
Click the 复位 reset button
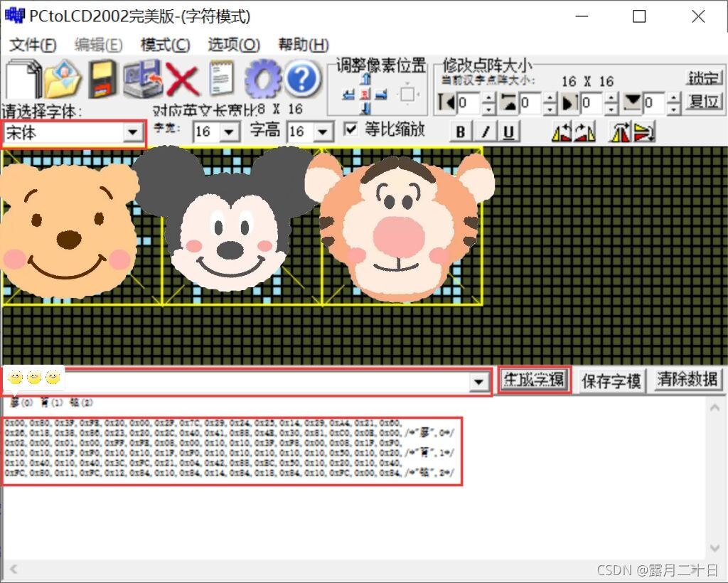(x=704, y=101)
